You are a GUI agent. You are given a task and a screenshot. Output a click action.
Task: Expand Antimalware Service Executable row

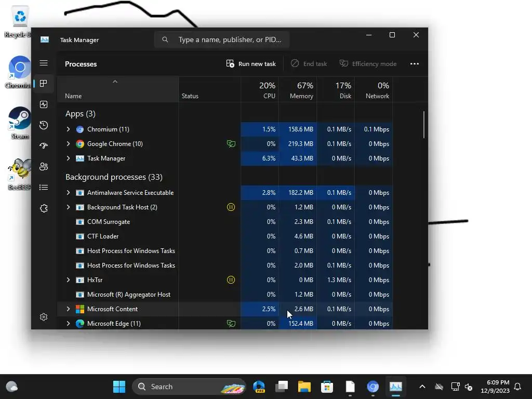[68, 193]
